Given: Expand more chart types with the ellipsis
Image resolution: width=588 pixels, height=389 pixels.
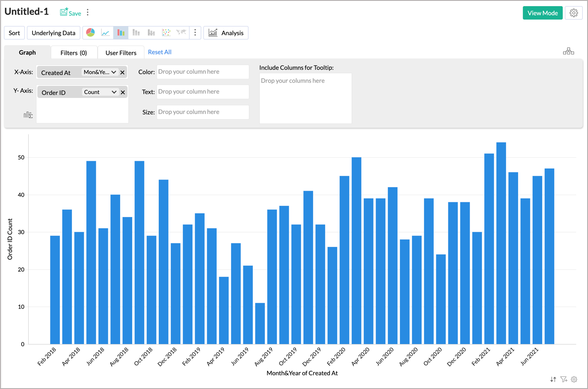Looking at the screenshot, I should [195, 32].
